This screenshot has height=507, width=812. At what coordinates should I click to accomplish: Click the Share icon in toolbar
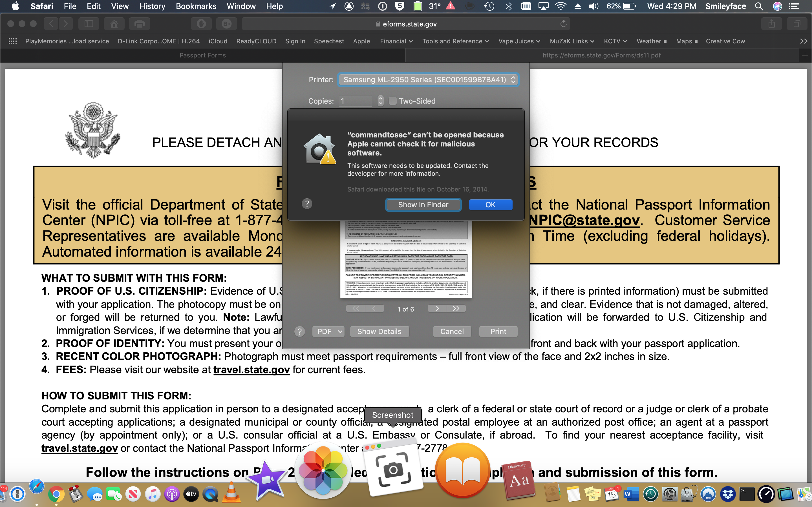771,24
